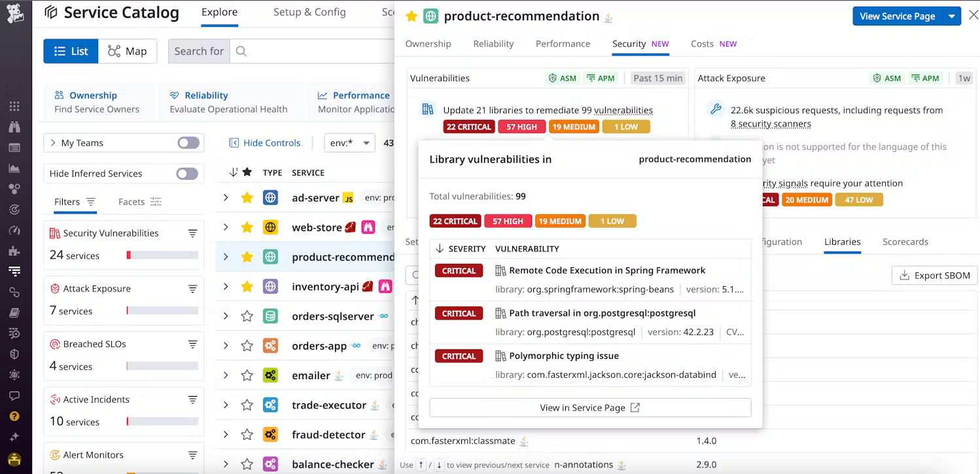Viewport: 980px width, 474px height.
Task: Sort popup list by Severity column
Action: [461, 249]
